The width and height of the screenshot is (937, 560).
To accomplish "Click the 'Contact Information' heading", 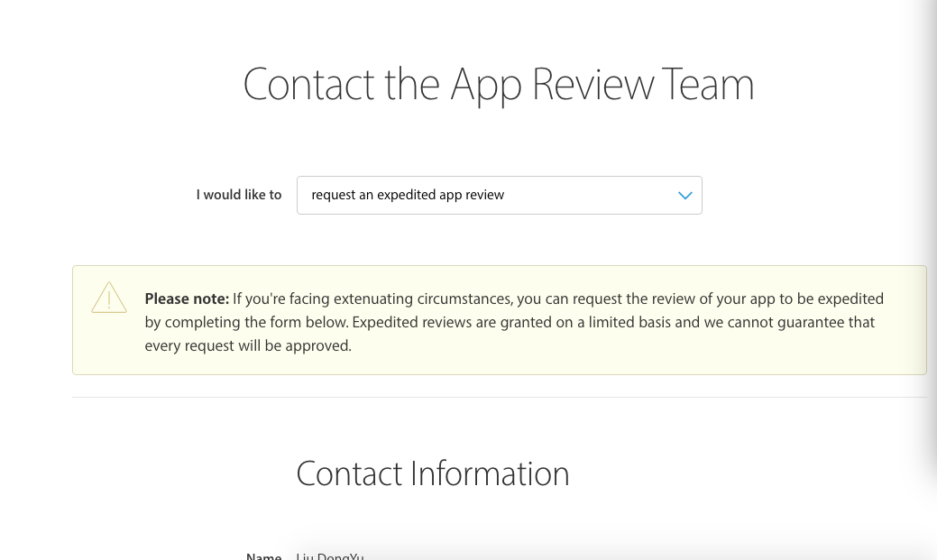I will click(433, 473).
